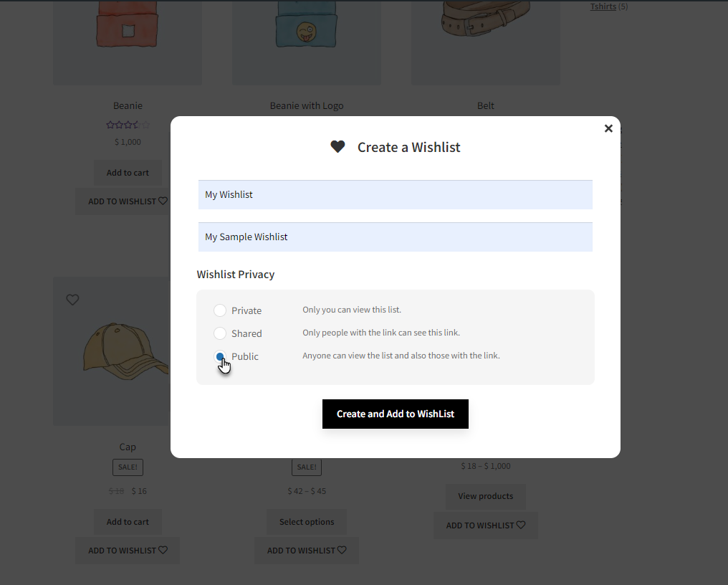Select the Shared privacy option
The width and height of the screenshot is (728, 585).
coord(219,333)
